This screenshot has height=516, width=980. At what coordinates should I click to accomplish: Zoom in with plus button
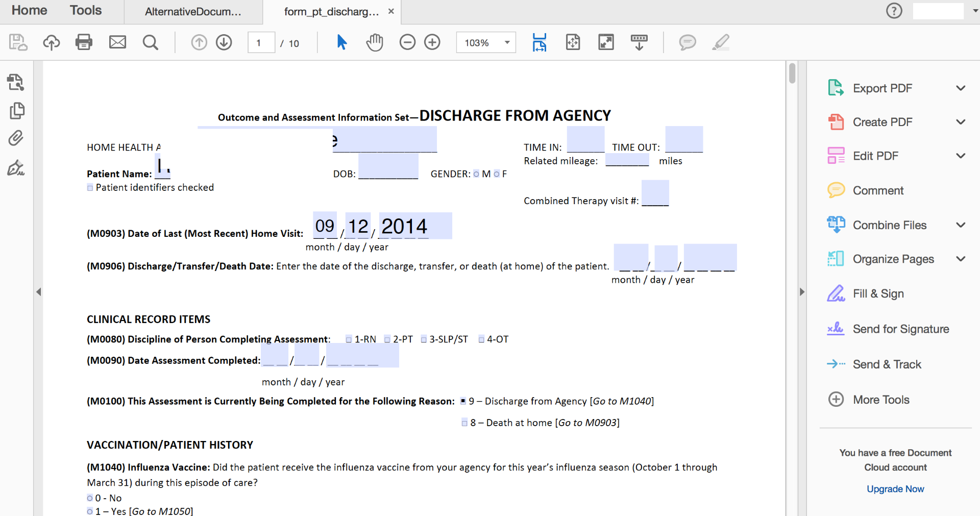[x=432, y=42]
